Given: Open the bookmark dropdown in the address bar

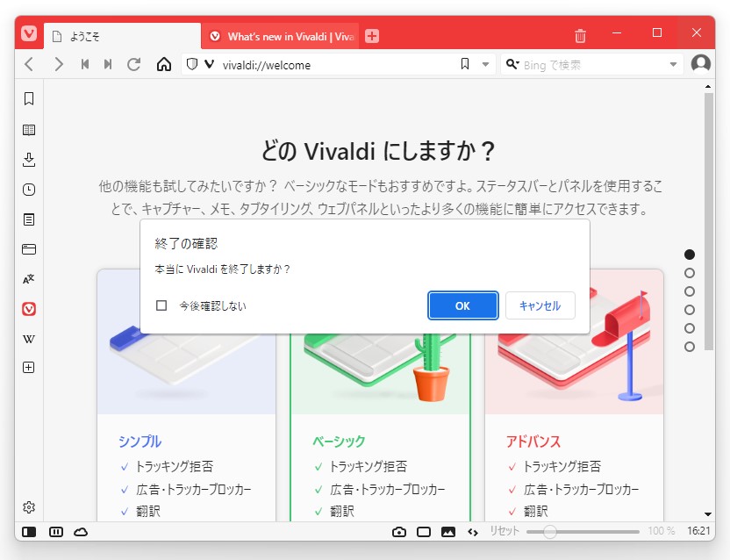Looking at the screenshot, I should (485, 64).
